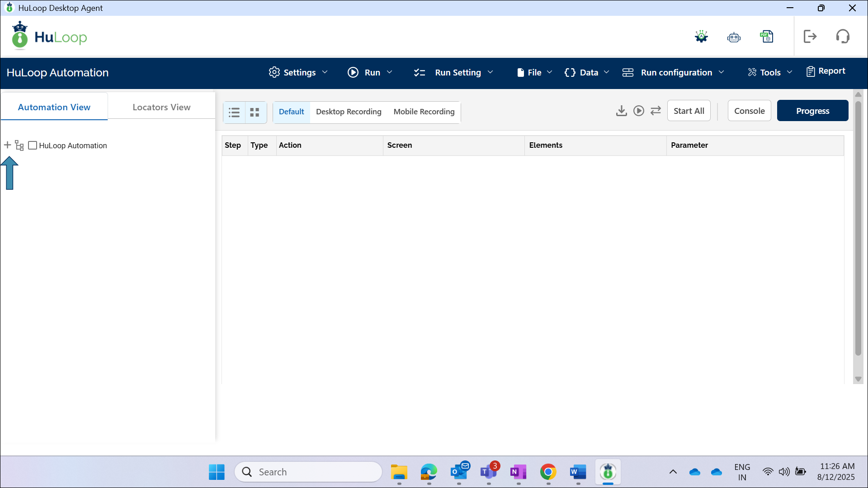Screen dimensions: 868x488
Task: Switch to grid view icon
Action: (255, 112)
